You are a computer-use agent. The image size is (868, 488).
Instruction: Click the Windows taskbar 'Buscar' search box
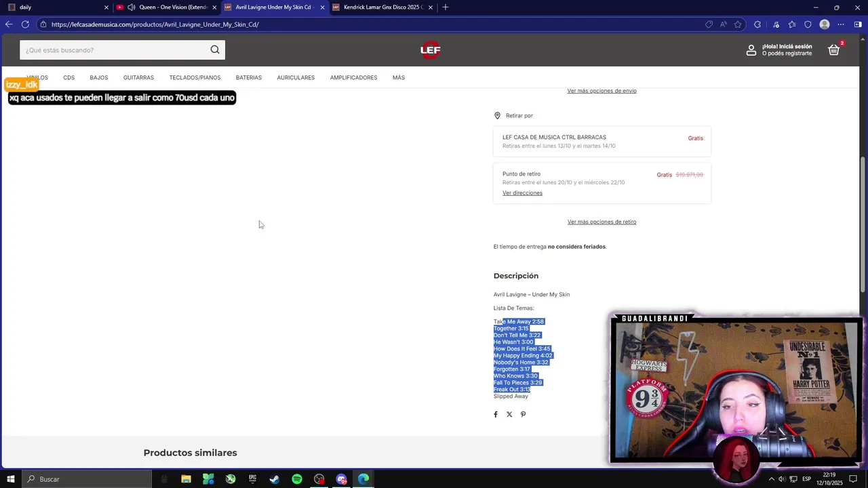(x=87, y=479)
